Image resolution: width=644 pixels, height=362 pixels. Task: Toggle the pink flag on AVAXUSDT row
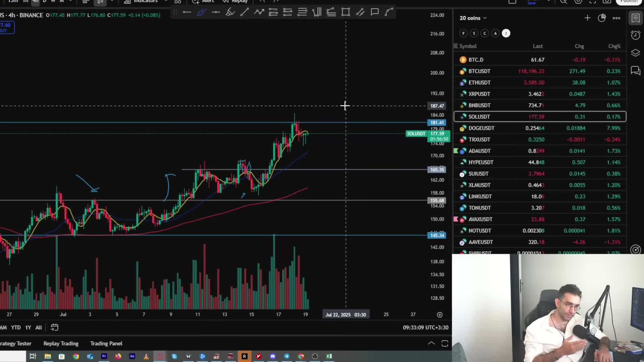click(455, 219)
